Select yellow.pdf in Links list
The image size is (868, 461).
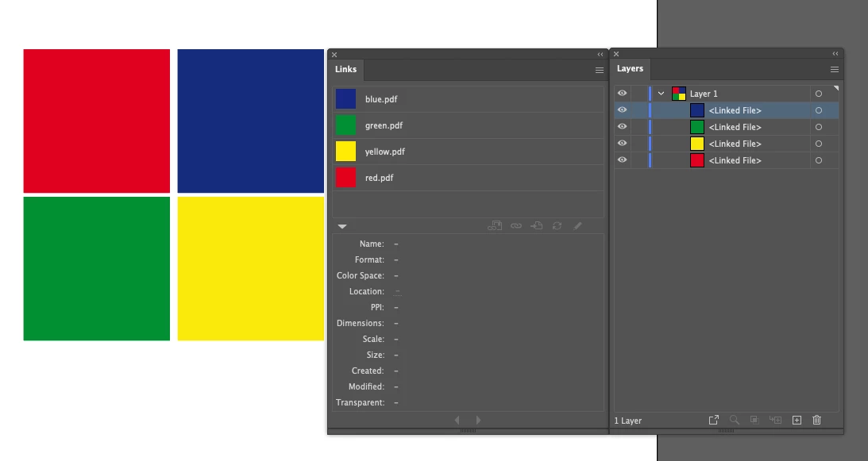tap(468, 151)
